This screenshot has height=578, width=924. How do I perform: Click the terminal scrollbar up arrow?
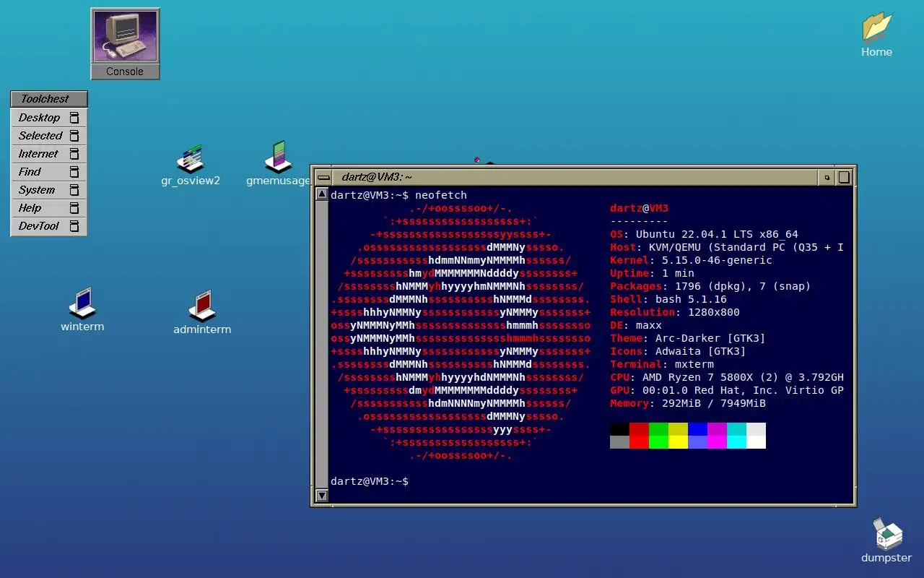(x=322, y=194)
